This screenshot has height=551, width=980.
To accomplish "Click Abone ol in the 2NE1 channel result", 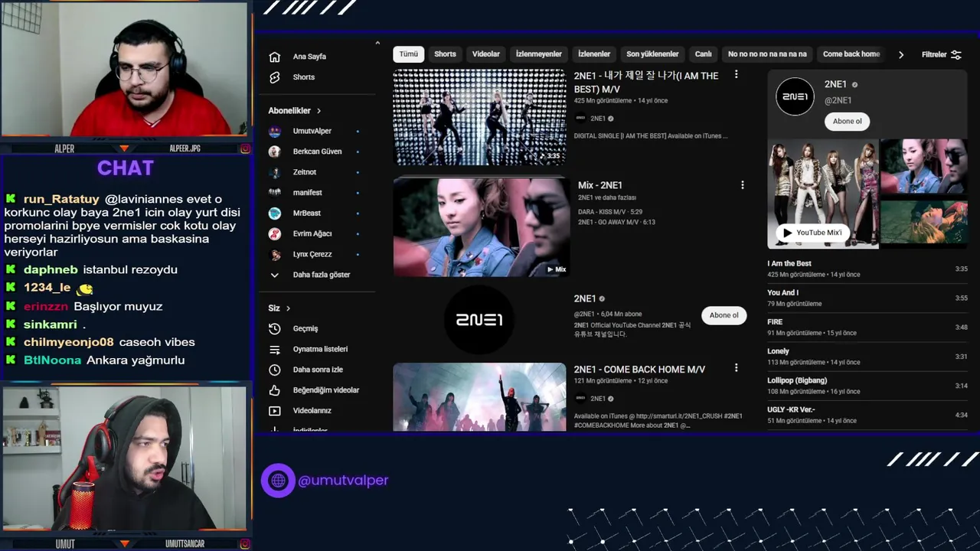I will pyautogui.click(x=724, y=315).
